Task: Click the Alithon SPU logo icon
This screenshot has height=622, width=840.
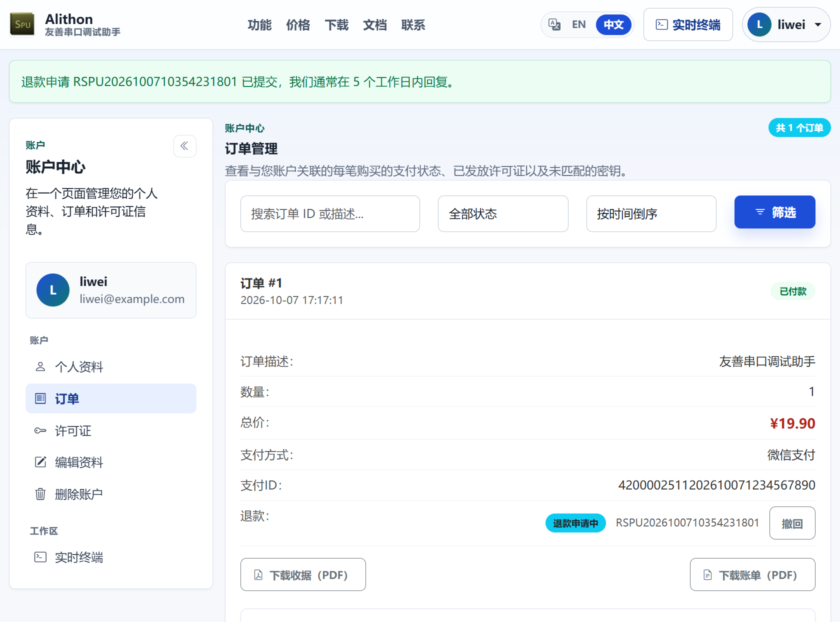Action: coord(22,24)
